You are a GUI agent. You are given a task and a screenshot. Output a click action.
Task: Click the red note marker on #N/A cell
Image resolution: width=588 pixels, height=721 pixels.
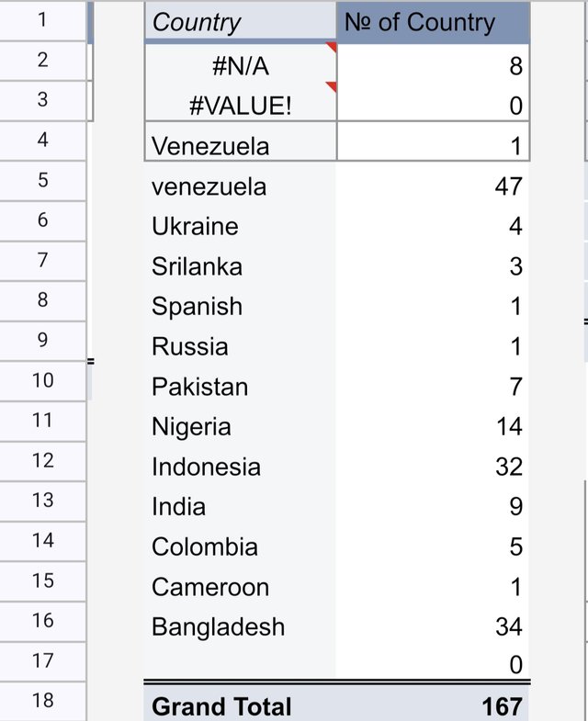[x=332, y=47]
